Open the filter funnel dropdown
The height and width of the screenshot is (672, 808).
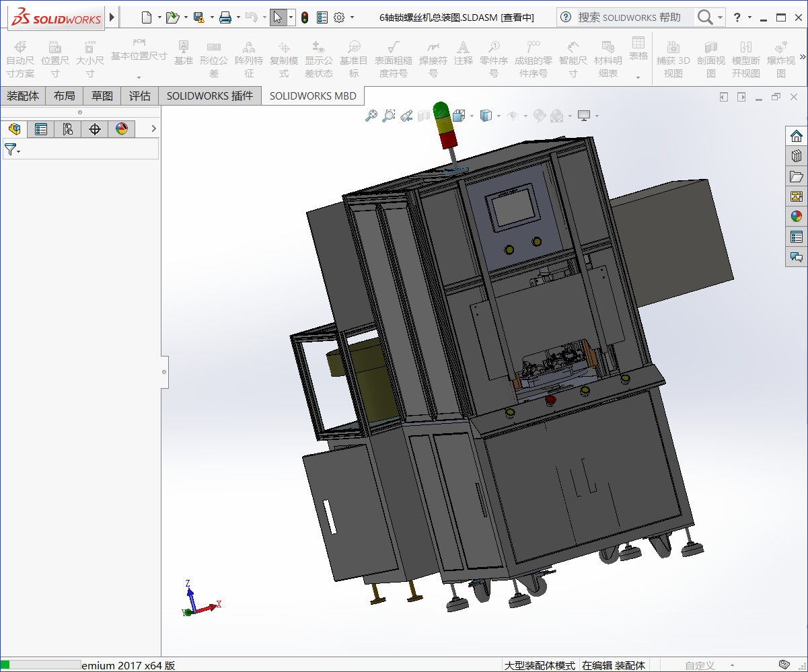click(12, 149)
